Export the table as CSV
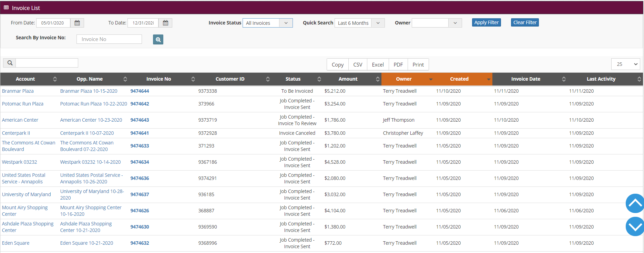Image resolution: width=644 pixels, height=253 pixels. [358, 64]
